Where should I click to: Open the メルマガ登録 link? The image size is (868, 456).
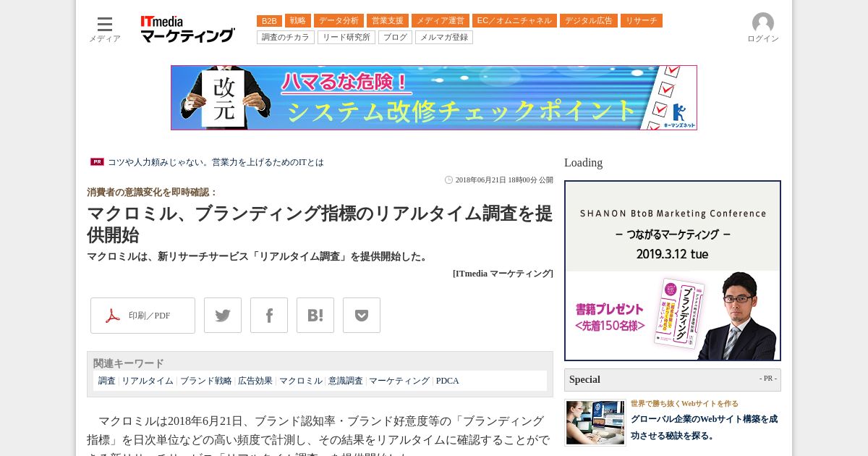(444, 38)
